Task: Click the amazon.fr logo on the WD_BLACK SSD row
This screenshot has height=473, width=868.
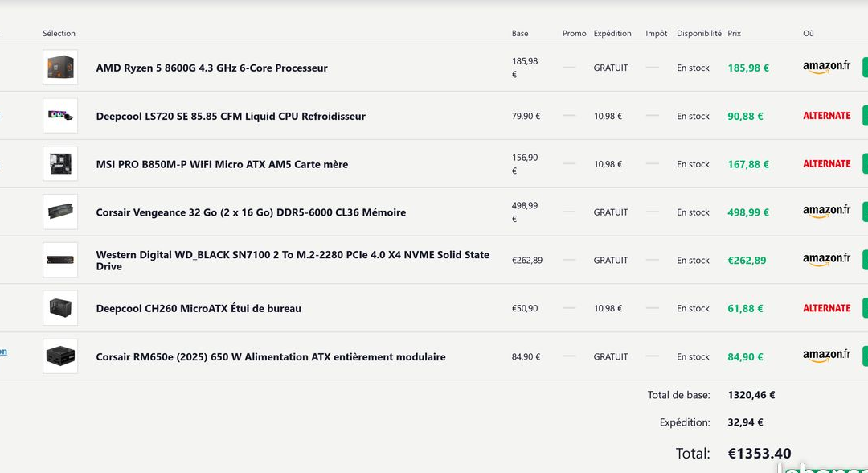Action: pos(825,258)
